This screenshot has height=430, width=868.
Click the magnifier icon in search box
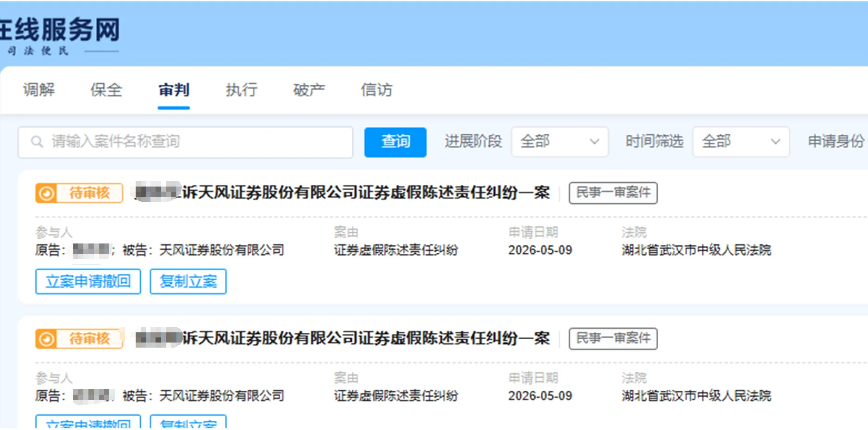37,142
